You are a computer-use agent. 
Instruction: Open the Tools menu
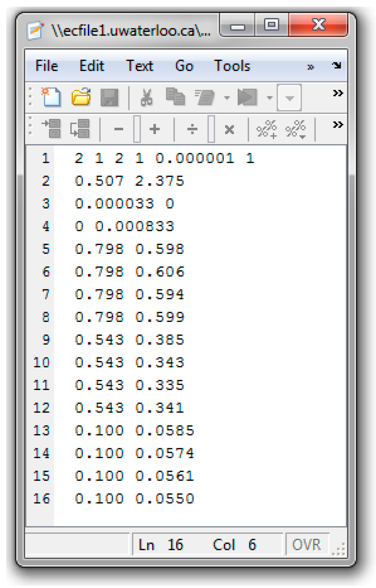point(232,66)
